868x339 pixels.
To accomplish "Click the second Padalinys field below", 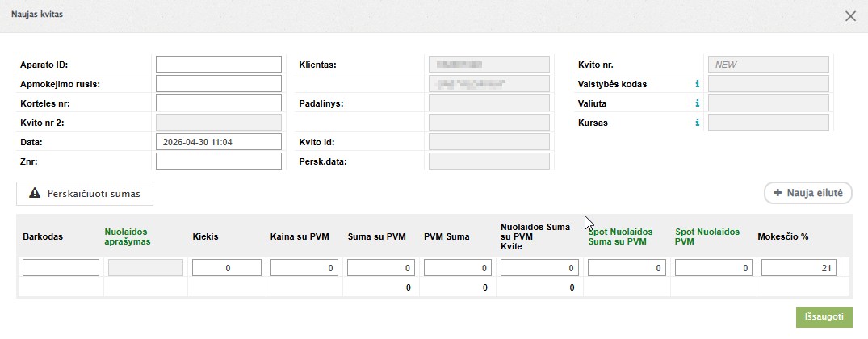I will point(489,122).
